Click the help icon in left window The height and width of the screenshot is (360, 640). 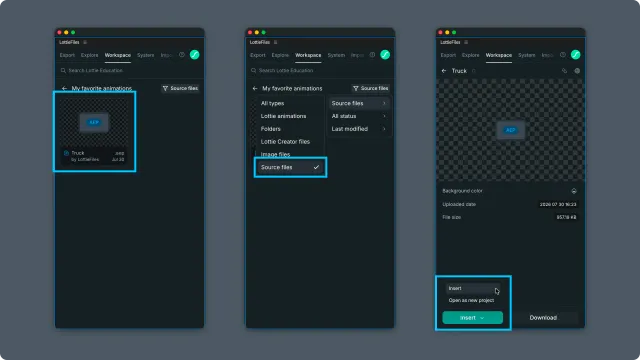pos(182,55)
